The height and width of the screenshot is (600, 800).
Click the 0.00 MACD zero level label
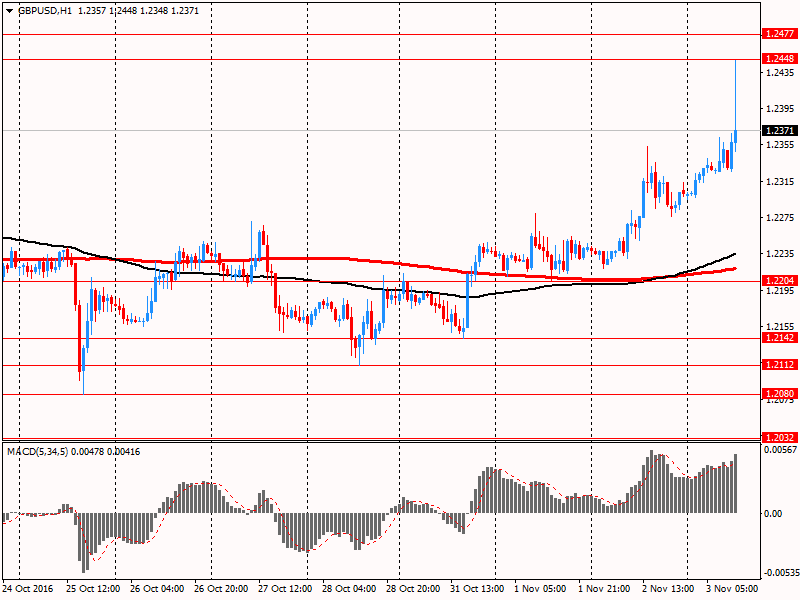point(773,513)
